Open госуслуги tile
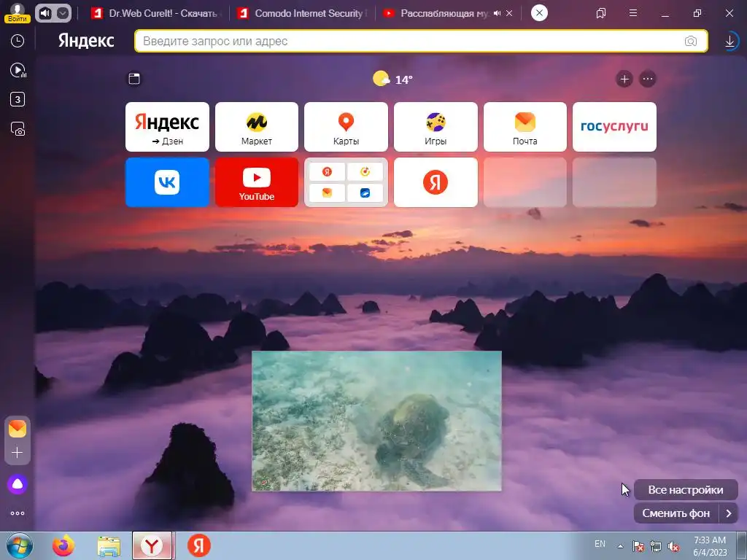Viewport: 747px width, 560px height. (x=614, y=127)
